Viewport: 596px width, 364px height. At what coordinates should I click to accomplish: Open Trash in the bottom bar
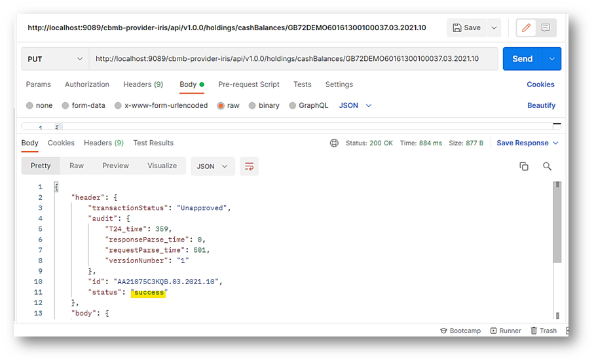pos(544,331)
